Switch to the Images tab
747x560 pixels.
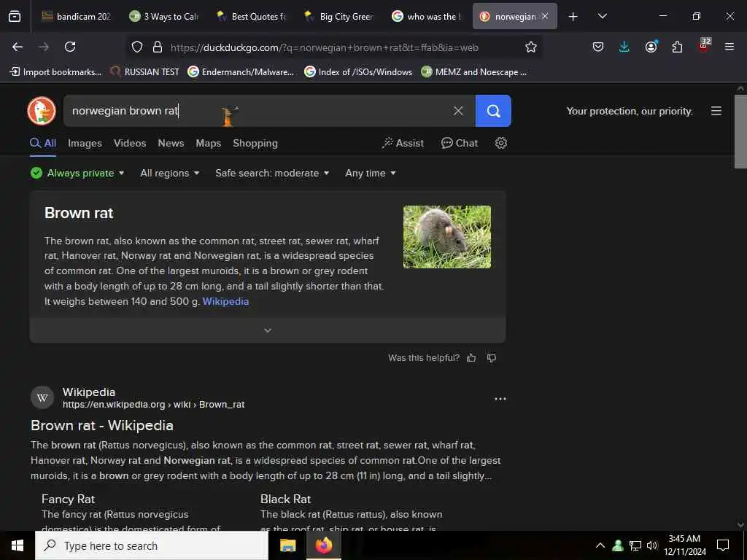click(85, 143)
